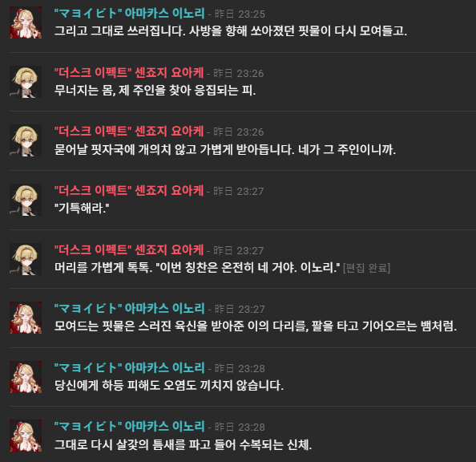The width and height of the screenshot is (476, 462).
Task: Click avatar beside "당신에게 하등 피해도" message
Action: 26,377
